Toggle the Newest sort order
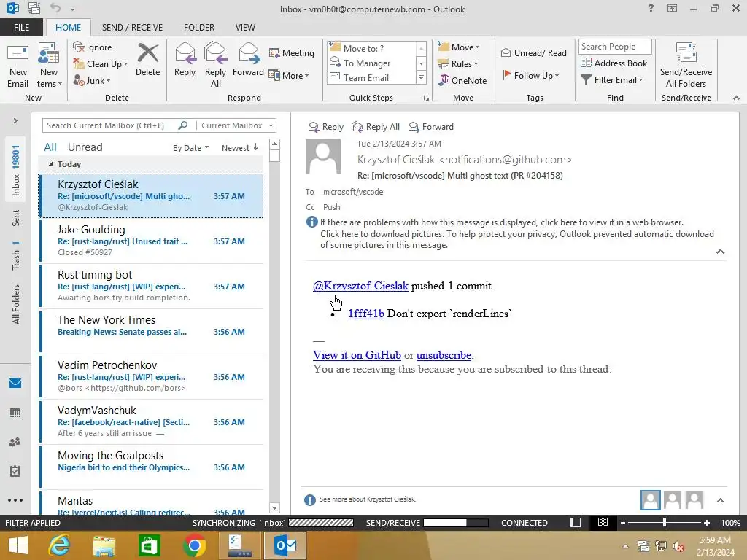747x560 pixels. 239,148
